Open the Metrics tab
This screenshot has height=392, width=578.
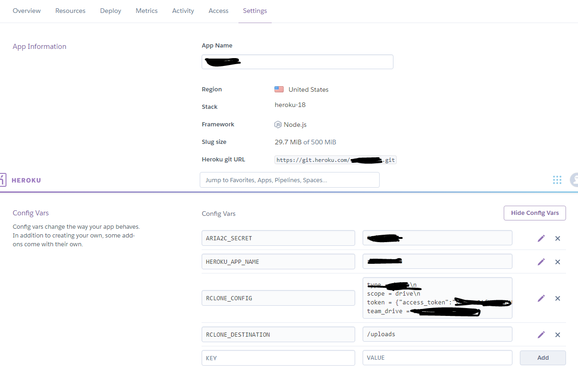click(147, 11)
